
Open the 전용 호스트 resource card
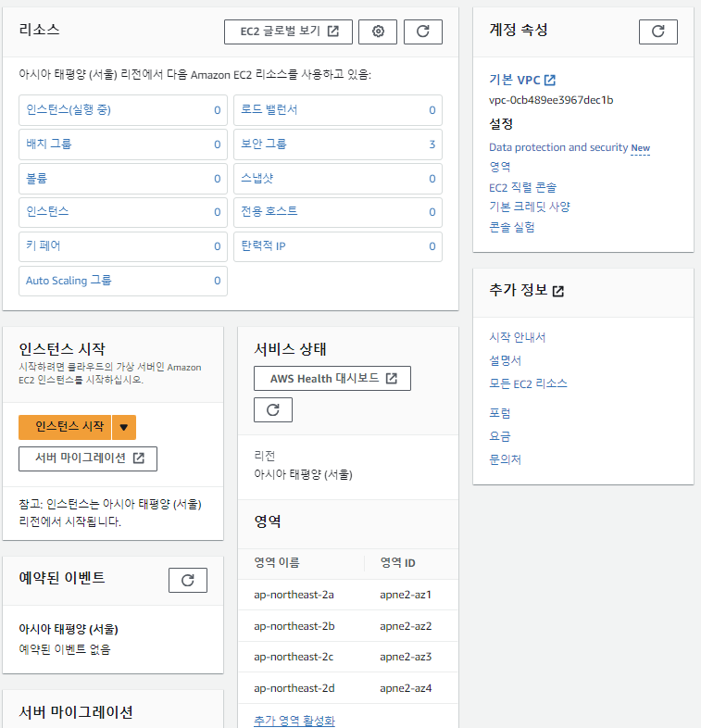coord(337,212)
